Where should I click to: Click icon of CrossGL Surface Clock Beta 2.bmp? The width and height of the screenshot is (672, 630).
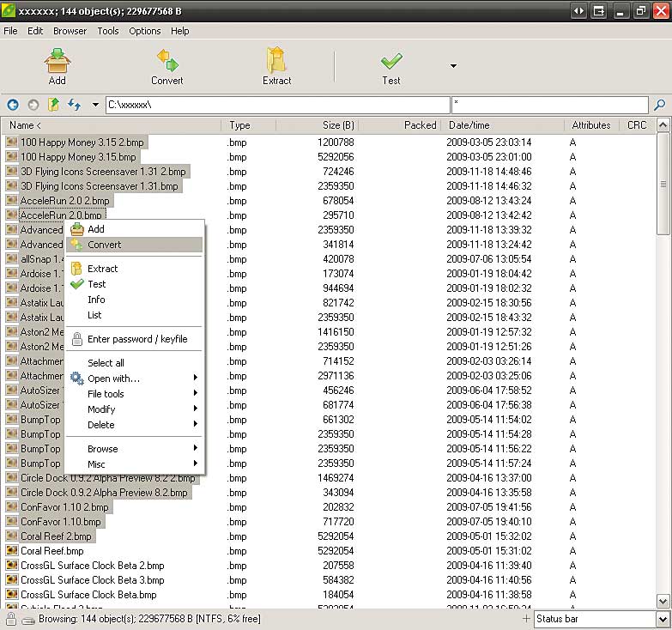click(12, 565)
